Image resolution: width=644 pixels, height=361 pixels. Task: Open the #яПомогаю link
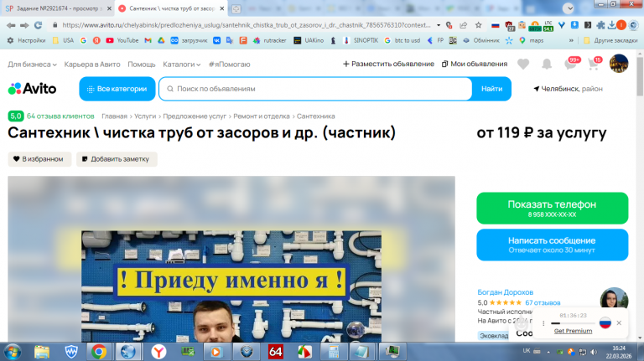pos(229,64)
